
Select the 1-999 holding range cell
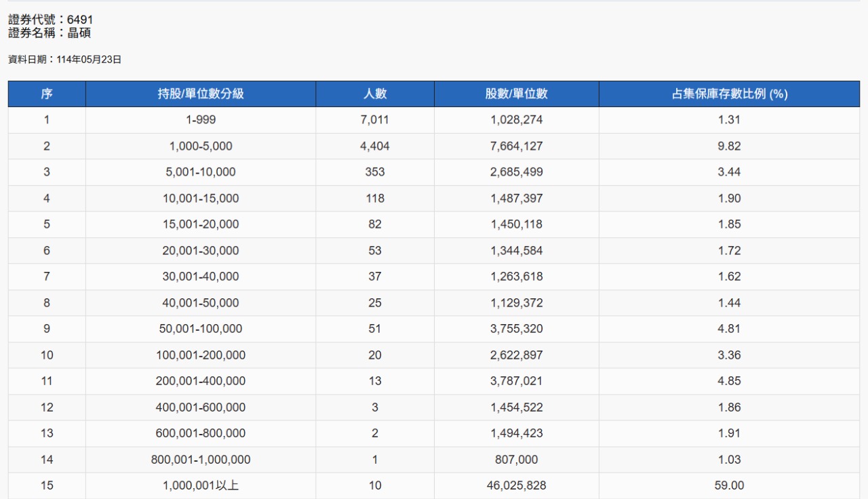point(200,120)
